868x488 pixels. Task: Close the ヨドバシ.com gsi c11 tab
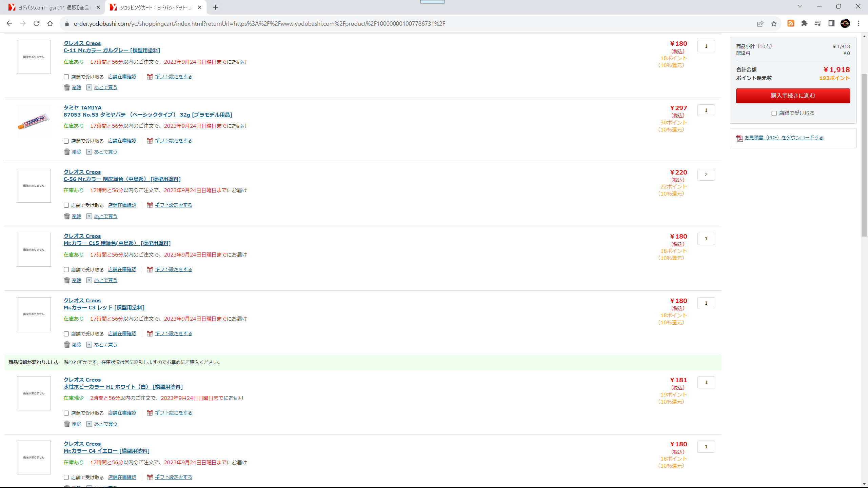pyautogui.click(x=98, y=7)
